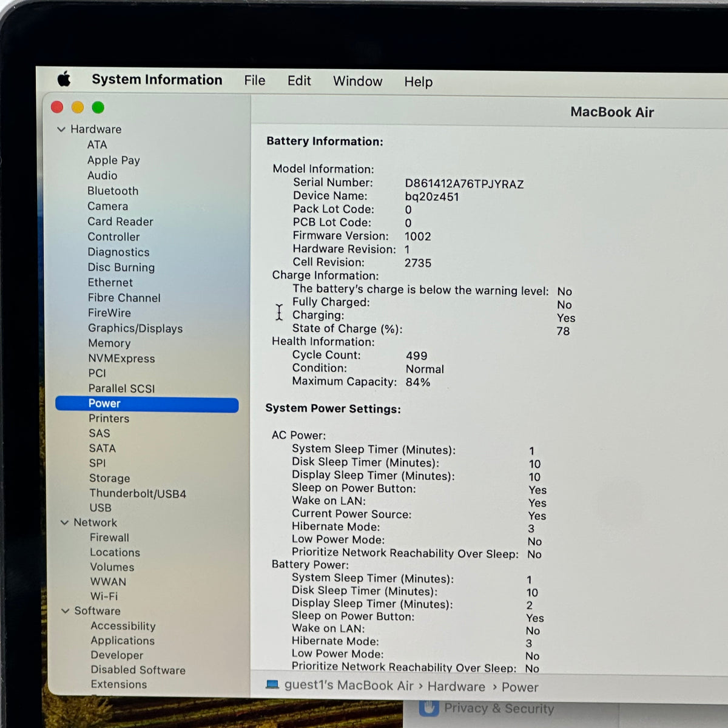
Task: Click Hardware in the path bar
Action: coord(456,686)
